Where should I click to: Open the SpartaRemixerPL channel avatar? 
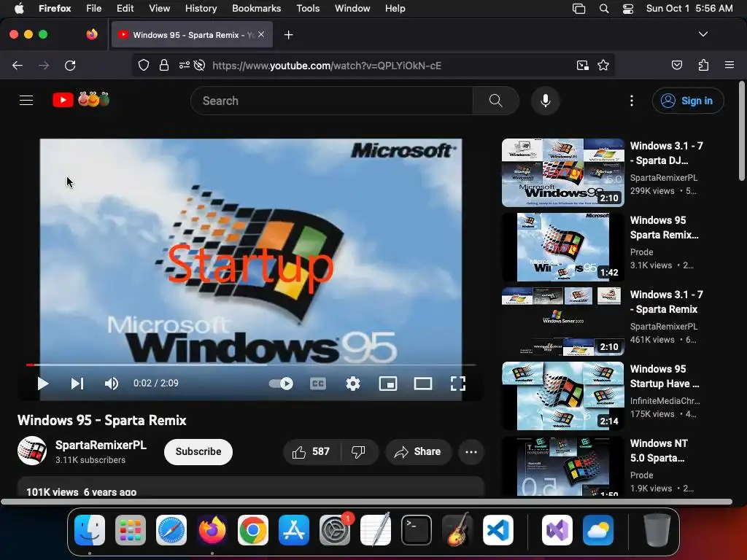pos(32,451)
